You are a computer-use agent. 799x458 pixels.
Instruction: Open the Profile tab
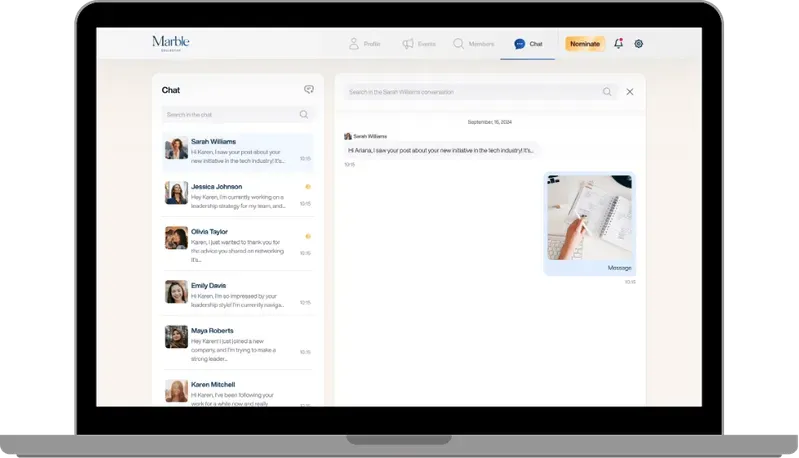click(364, 44)
